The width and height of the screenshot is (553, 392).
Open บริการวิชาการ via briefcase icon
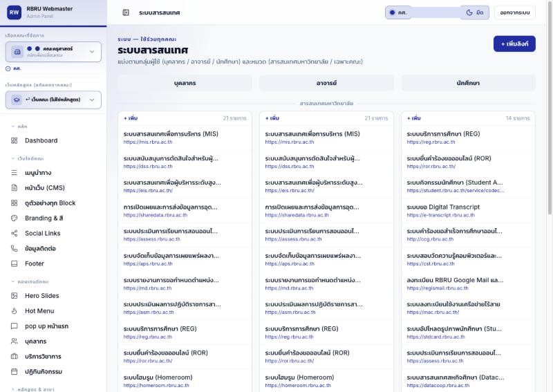14,356
